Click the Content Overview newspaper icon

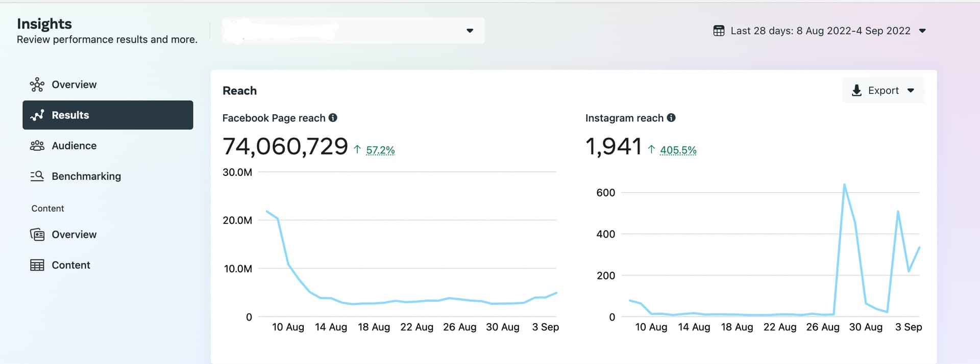click(37, 235)
